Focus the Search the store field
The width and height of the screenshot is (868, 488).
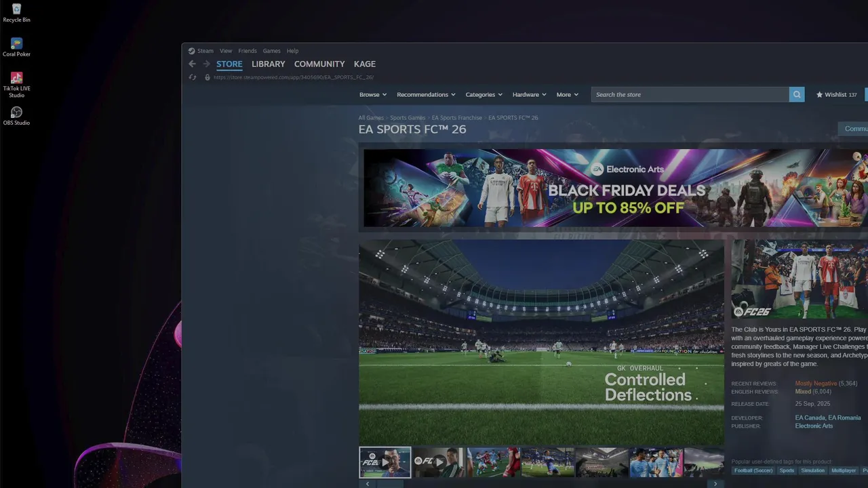pos(690,95)
